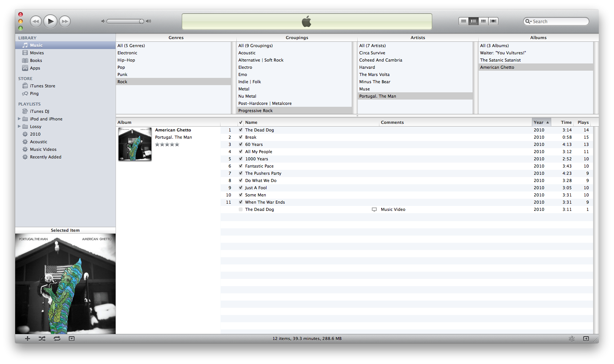The width and height of the screenshot is (614, 364).
Task: Click the add playlist plus button
Action: (x=27, y=339)
